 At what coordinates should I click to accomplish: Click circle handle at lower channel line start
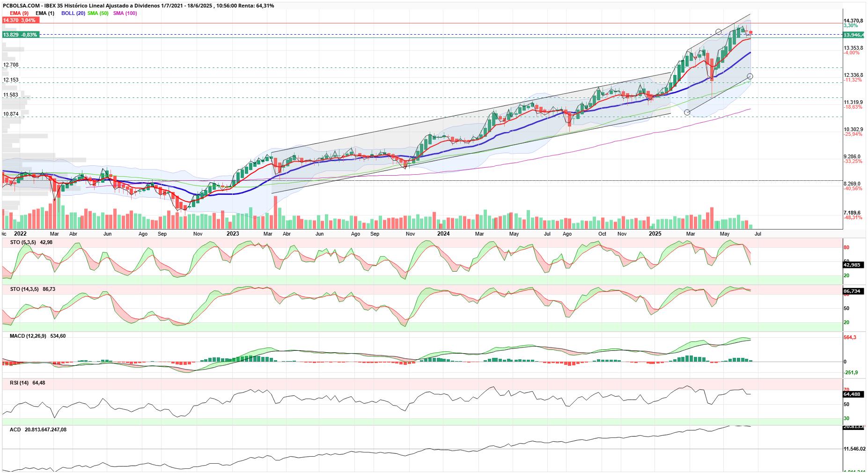[x=687, y=112]
